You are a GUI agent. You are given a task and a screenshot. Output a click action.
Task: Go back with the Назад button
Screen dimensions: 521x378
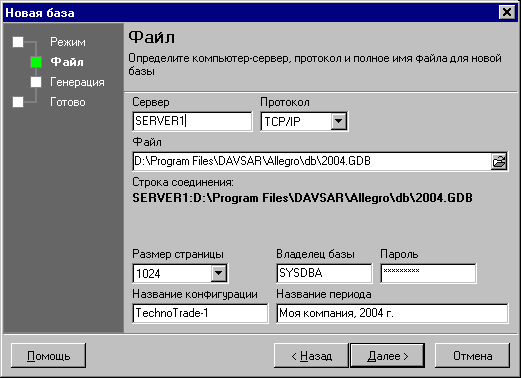pyautogui.click(x=311, y=356)
